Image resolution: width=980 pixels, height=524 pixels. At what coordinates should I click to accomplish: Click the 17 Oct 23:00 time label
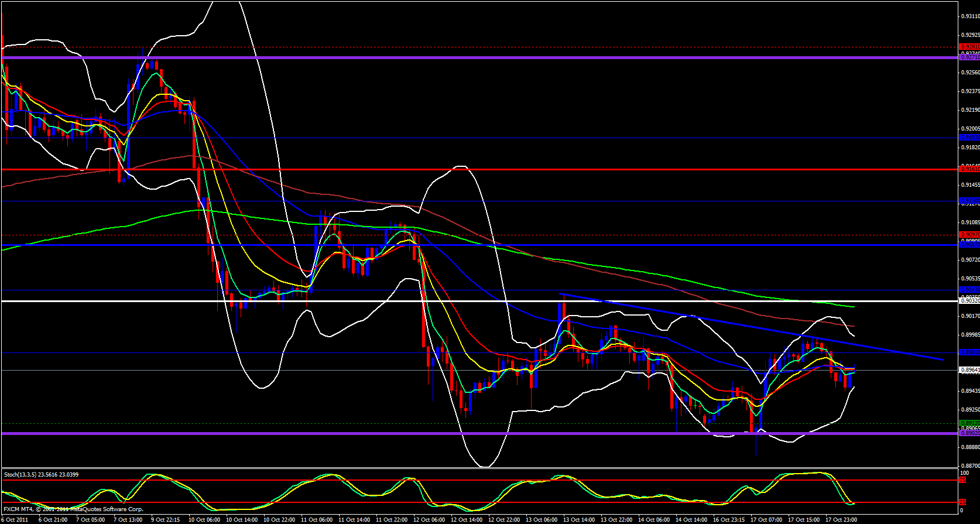(x=841, y=520)
